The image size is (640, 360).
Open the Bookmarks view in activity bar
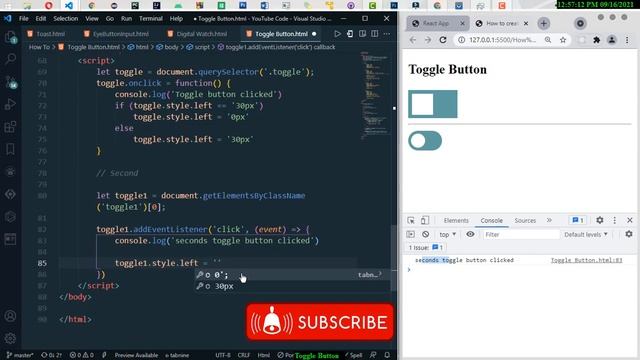point(10,149)
